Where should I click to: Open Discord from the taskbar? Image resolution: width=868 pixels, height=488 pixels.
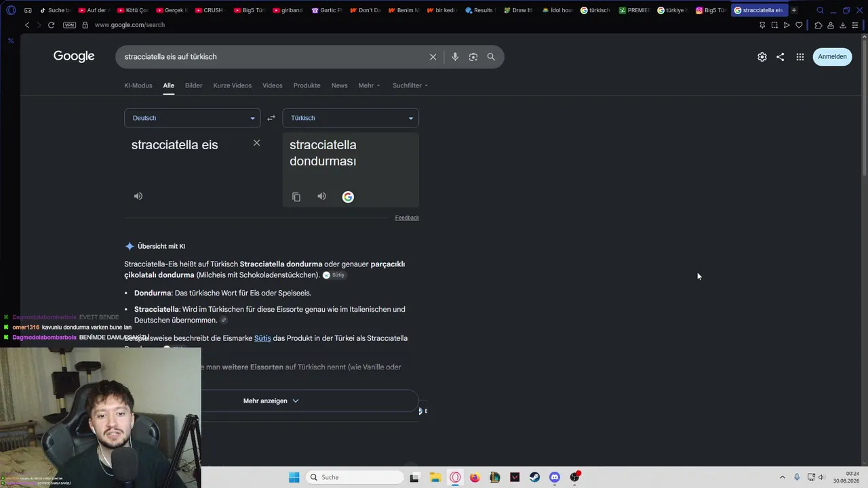pyautogui.click(x=555, y=477)
